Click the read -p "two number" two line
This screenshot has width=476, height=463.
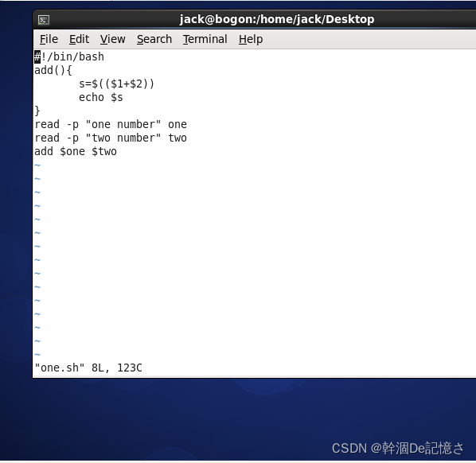tap(111, 138)
